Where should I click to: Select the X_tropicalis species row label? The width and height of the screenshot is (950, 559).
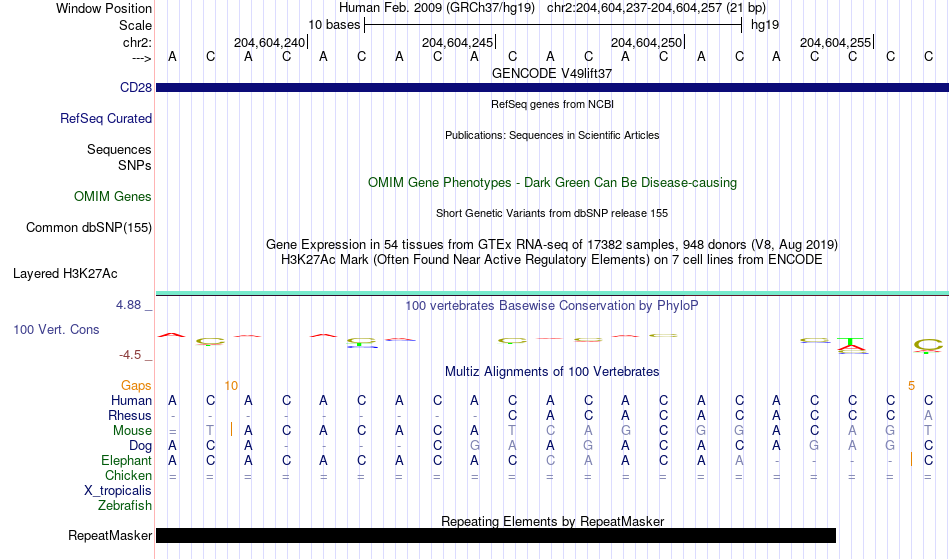tap(118, 491)
